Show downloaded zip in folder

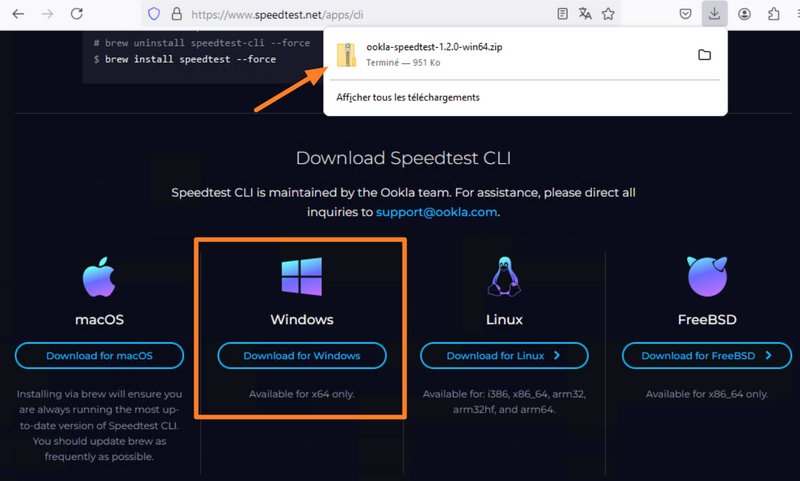click(704, 55)
